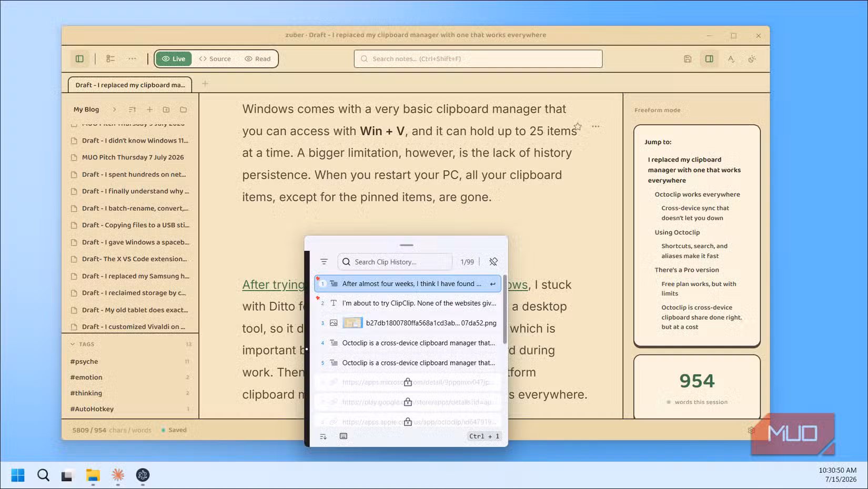Switch editor to Read mode
The width and height of the screenshot is (868, 489).
pyautogui.click(x=258, y=59)
